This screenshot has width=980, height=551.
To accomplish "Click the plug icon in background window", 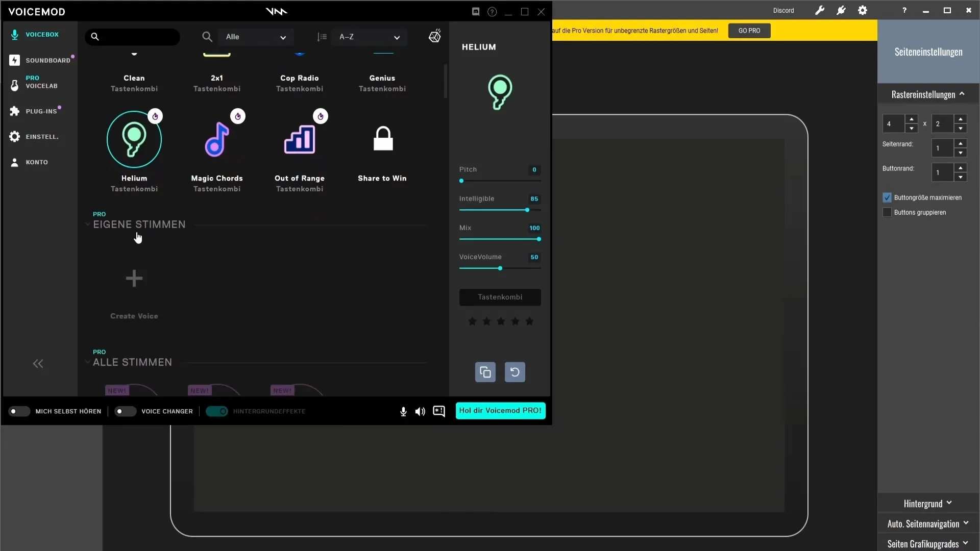I will point(841,10).
